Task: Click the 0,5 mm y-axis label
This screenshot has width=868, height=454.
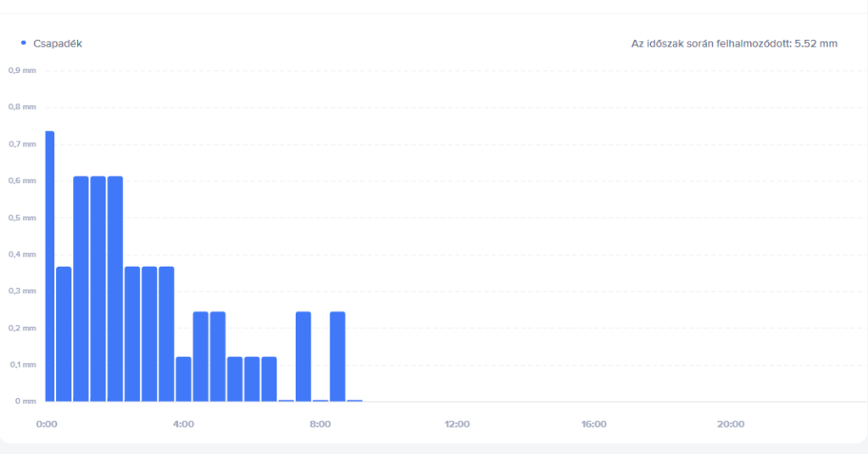Action: click(22, 218)
